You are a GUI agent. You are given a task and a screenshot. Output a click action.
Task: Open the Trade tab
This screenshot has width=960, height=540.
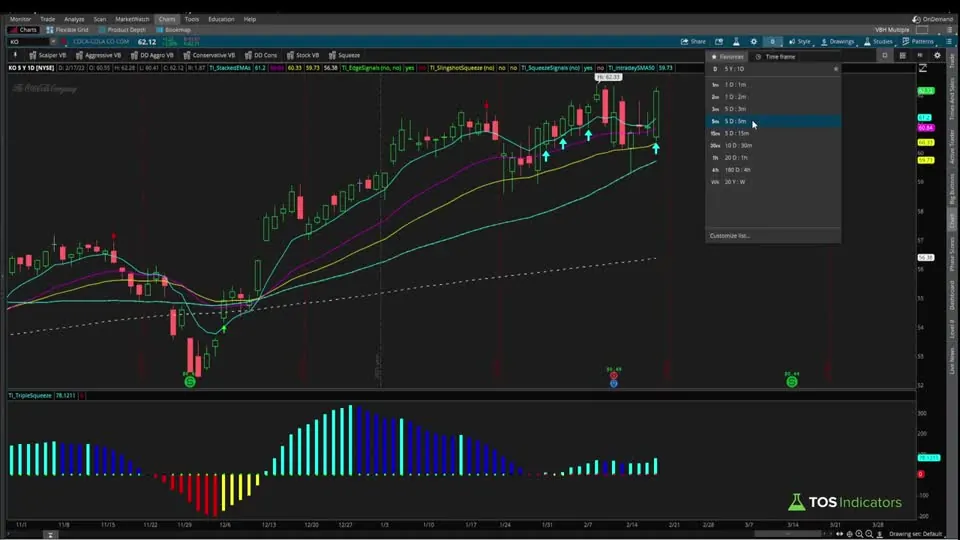coord(47,19)
